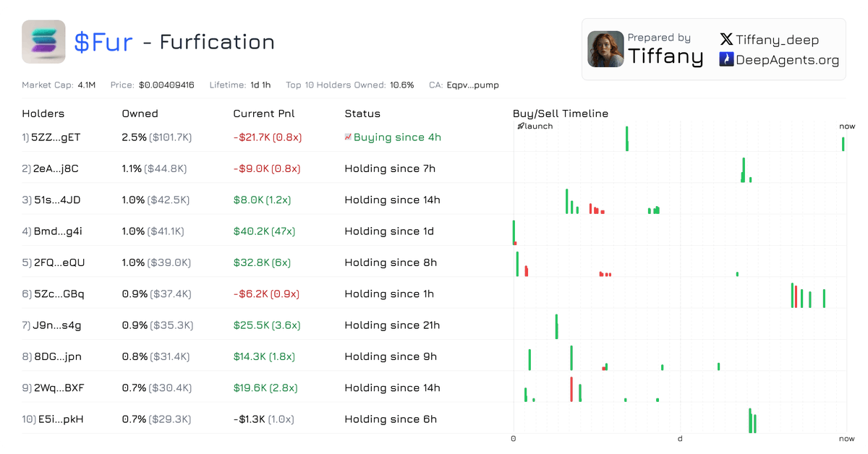Click the Buy/Sell Timeline header
This screenshot has width=868, height=454.
coord(561,113)
